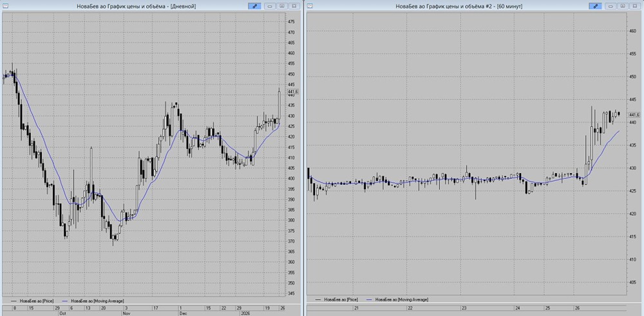Maximize the daily (Дневной) chart window
This screenshot has width=644, height=316.
pos(282,6)
